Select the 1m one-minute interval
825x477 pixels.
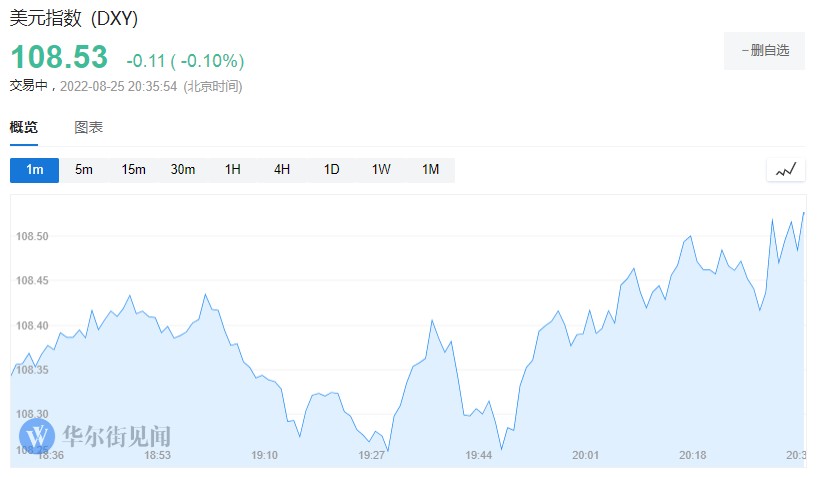coord(34,170)
